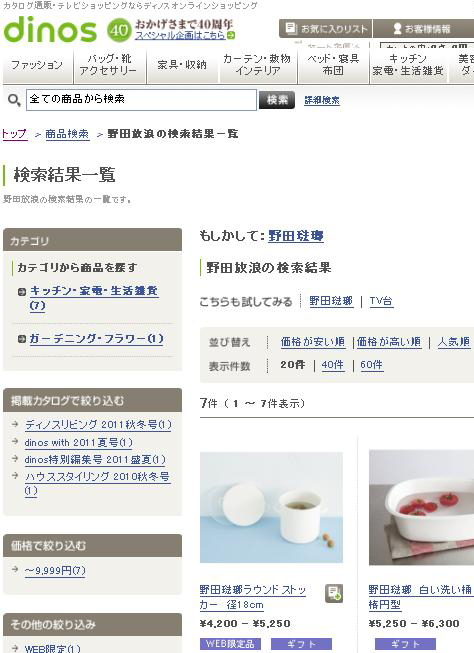The height and width of the screenshot is (653, 474).
Task: Click the search text field
Action: pos(141,100)
